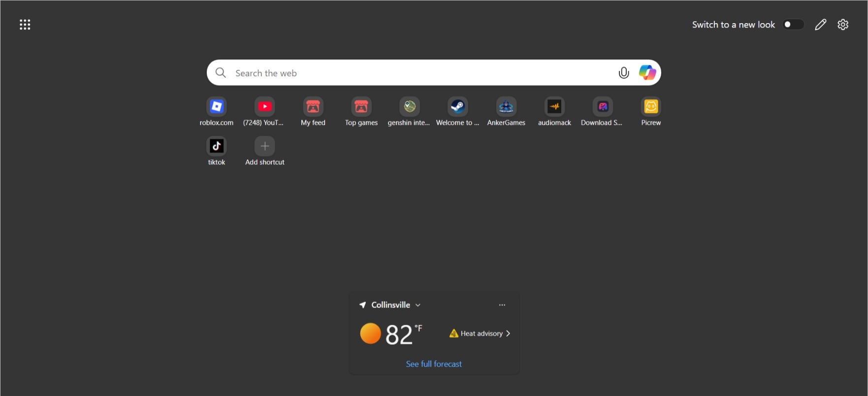Open the My feed shortcut
The width and height of the screenshot is (868, 396).
coord(313,112)
